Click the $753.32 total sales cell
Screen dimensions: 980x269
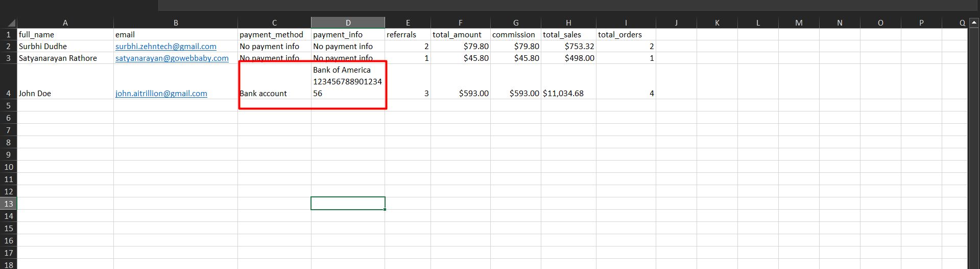click(x=568, y=47)
